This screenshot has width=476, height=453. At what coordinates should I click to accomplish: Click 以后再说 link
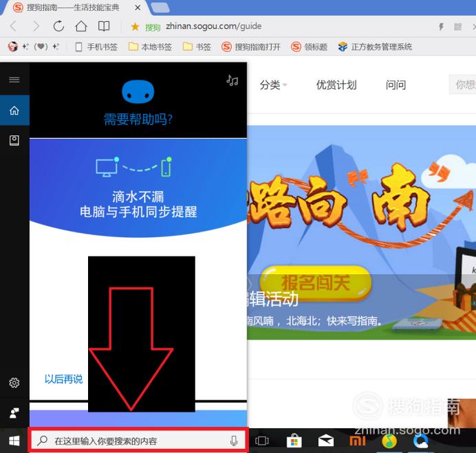point(64,379)
